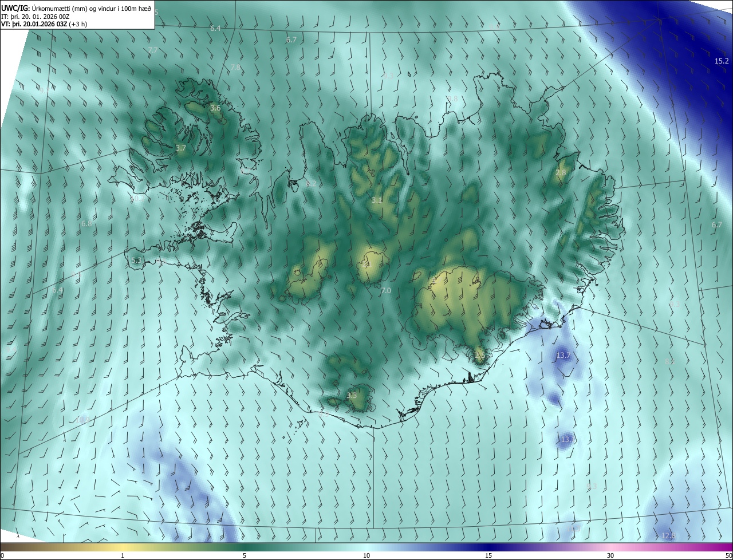Click the 2.5 value on the map
Image resolution: width=733 pixels, height=560 pixels.
(x=480, y=356)
